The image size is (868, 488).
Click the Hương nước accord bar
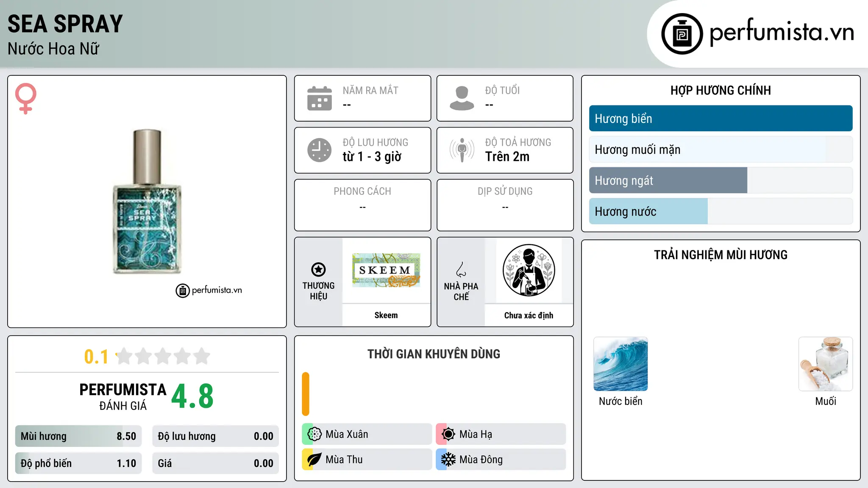click(x=721, y=211)
